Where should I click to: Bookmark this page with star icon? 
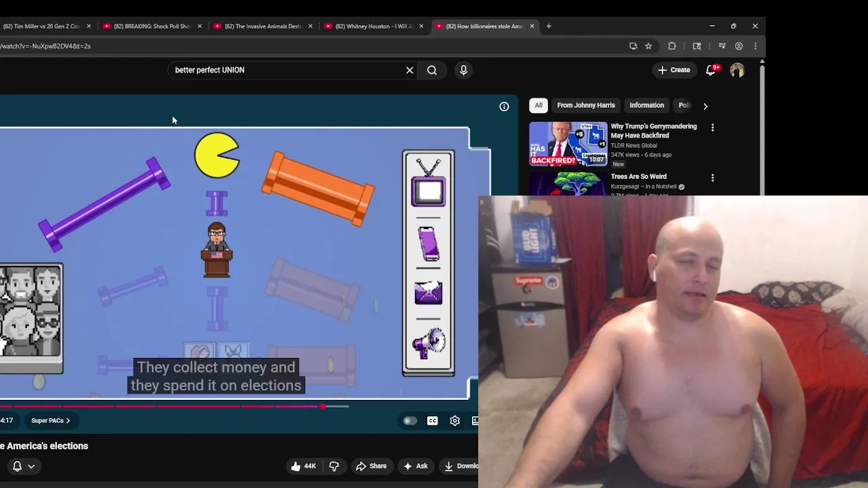(x=648, y=46)
